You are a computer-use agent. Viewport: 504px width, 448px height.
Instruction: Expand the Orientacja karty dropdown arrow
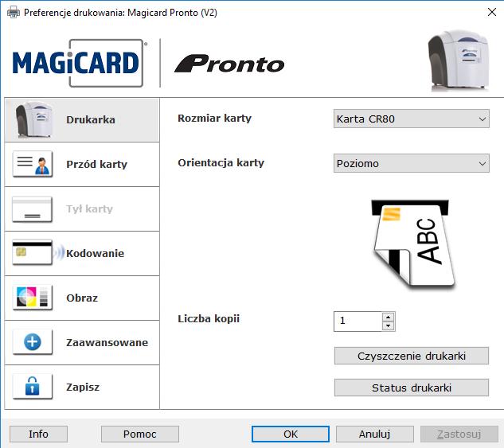[483, 163]
